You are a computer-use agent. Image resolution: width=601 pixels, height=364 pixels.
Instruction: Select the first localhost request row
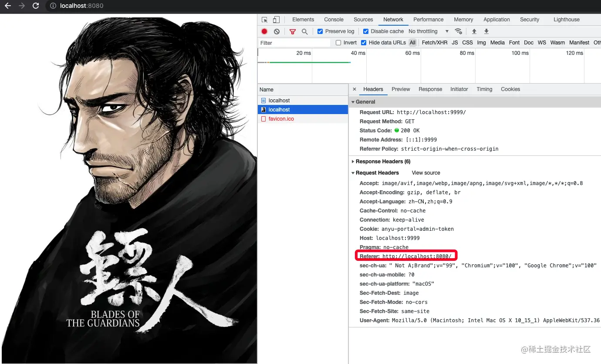pos(303,101)
